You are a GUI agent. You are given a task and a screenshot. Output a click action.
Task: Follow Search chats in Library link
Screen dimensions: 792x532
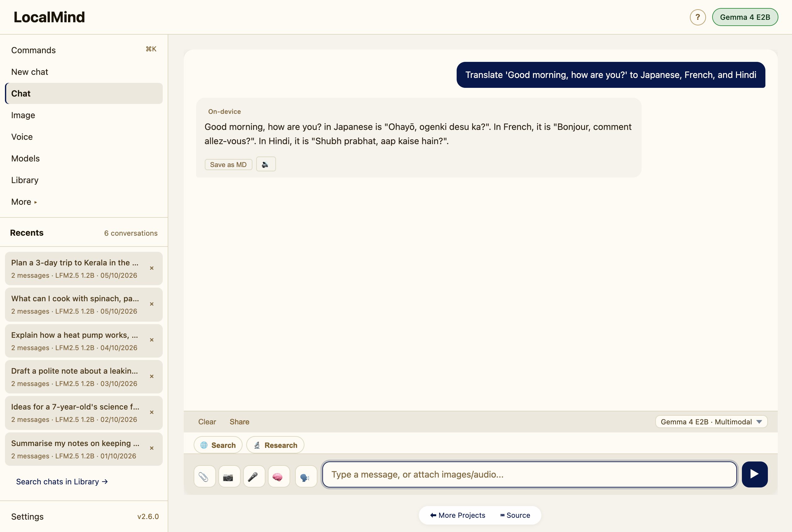(x=62, y=482)
